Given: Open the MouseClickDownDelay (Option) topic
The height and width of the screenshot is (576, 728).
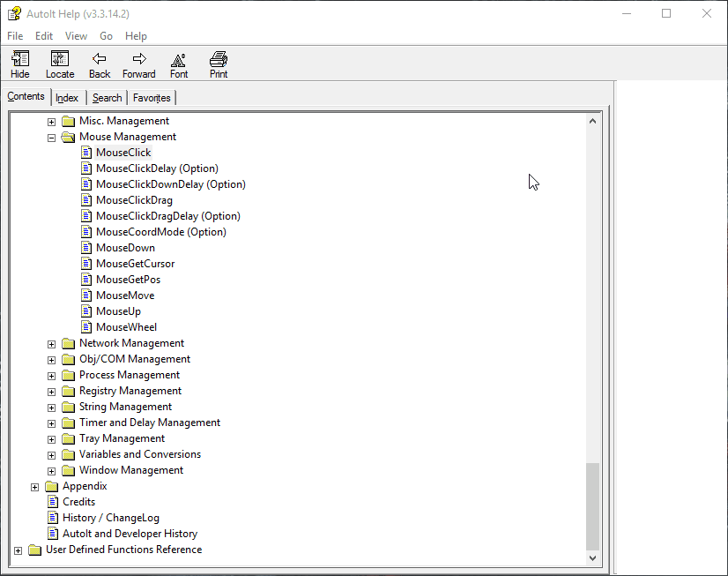Looking at the screenshot, I should pos(171,184).
